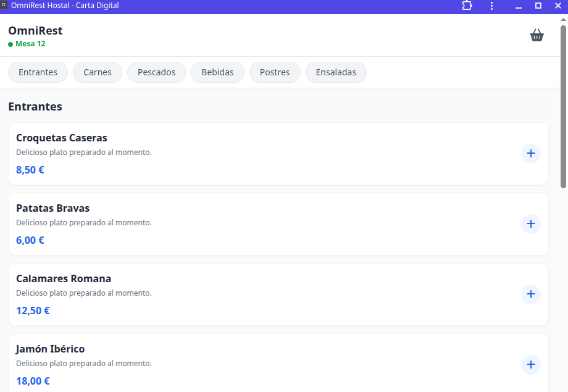The height and width of the screenshot is (392, 568).
Task: Click the vertical scrollbar thumb
Action: point(563,105)
